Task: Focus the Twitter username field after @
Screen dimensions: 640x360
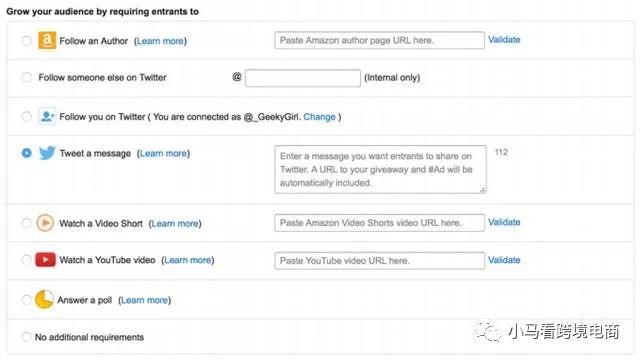Action: click(303, 78)
